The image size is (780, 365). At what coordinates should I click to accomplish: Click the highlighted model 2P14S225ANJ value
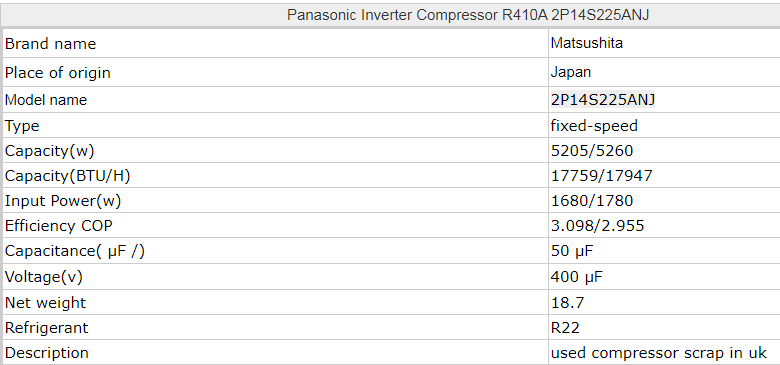point(603,100)
